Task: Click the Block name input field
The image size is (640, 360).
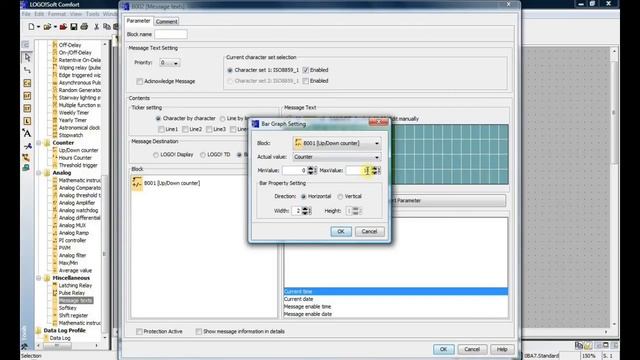Action: pyautogui.click(x=171, y=34)
